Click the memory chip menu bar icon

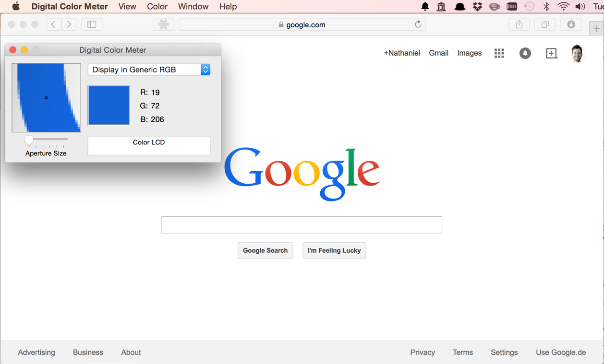click(512, 7)
